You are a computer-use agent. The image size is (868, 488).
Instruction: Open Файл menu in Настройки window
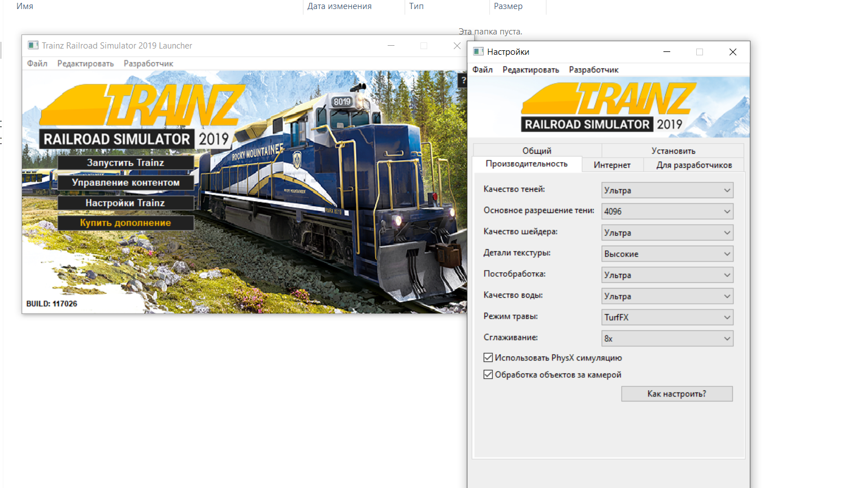click(x=483, y=69)
